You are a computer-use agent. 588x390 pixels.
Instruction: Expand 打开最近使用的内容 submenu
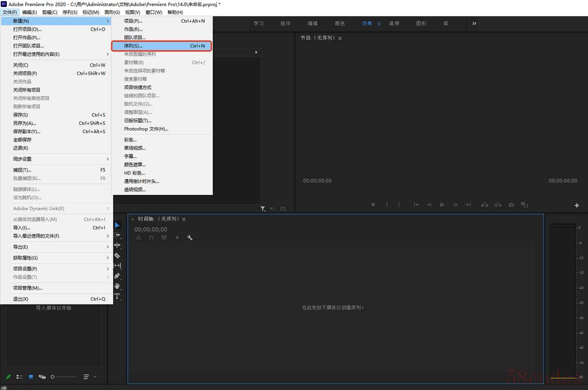57,54
